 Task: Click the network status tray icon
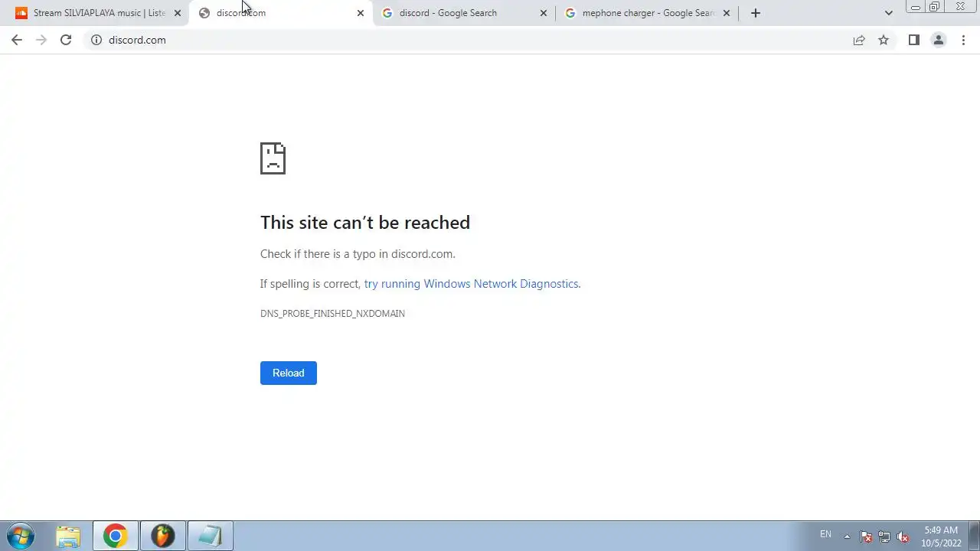tap(884, 536)
